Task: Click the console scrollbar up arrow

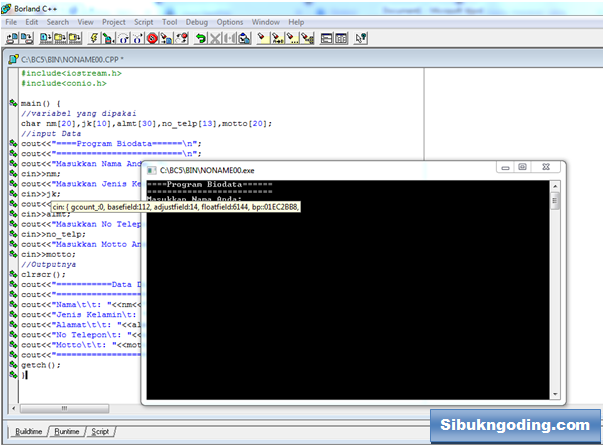Action: click(x=555, y=186)
